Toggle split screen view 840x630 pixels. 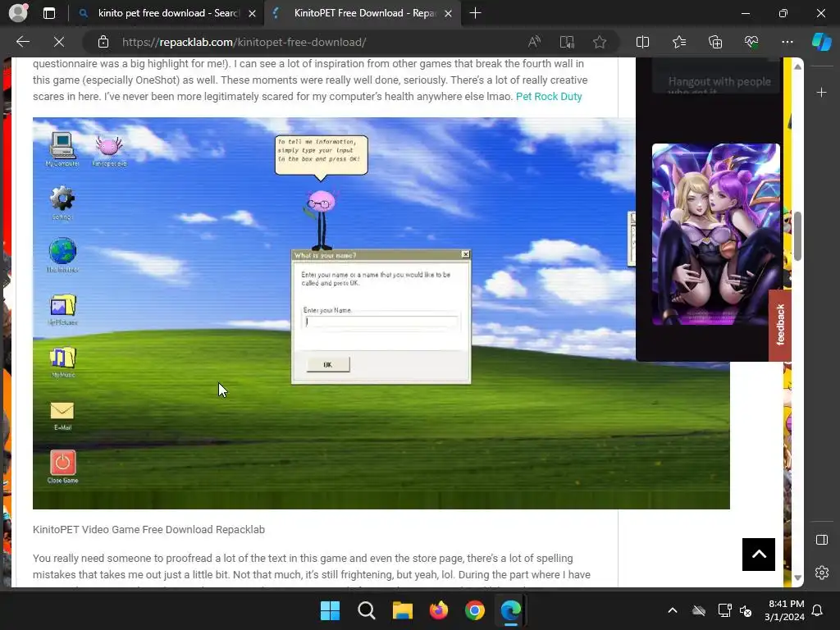pyautogui.click(x=642, y=42)
